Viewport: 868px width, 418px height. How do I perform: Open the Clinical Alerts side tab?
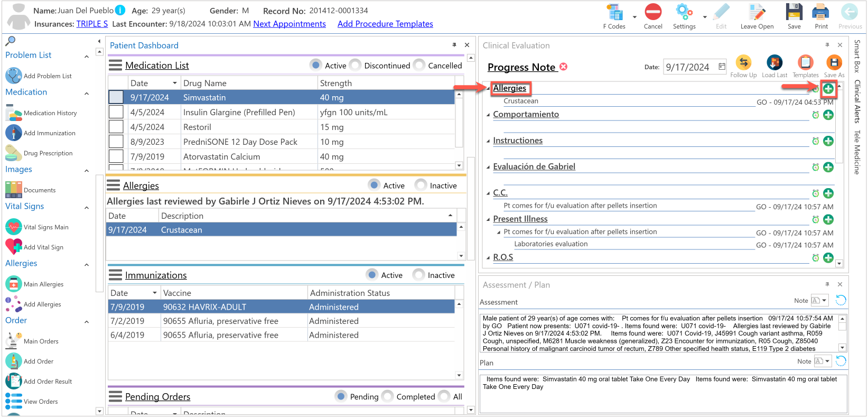tap(857, 101)
